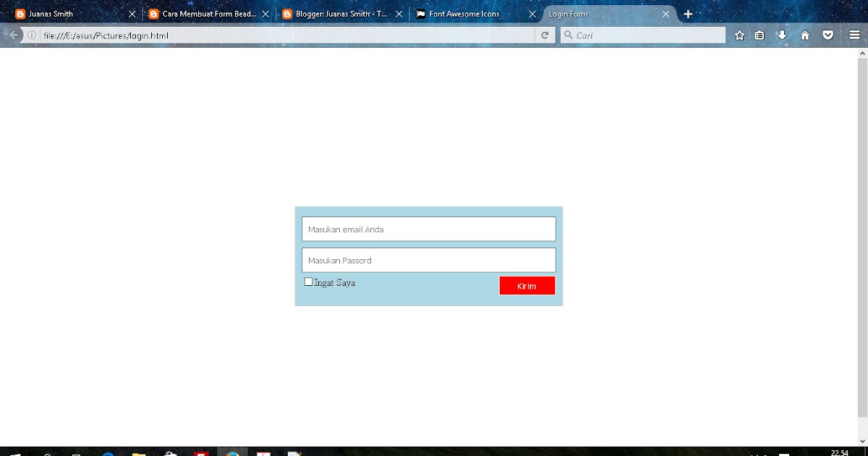The height and width of the screenshot is (456, 868).
Task: Click the Masukan email Anda field
Action: coord(428,228)
